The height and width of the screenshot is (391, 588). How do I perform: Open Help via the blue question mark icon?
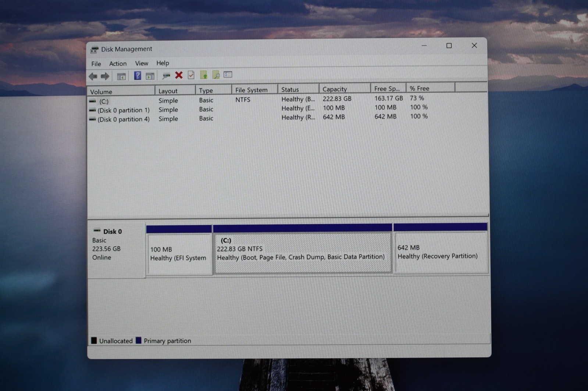[138, 76]
